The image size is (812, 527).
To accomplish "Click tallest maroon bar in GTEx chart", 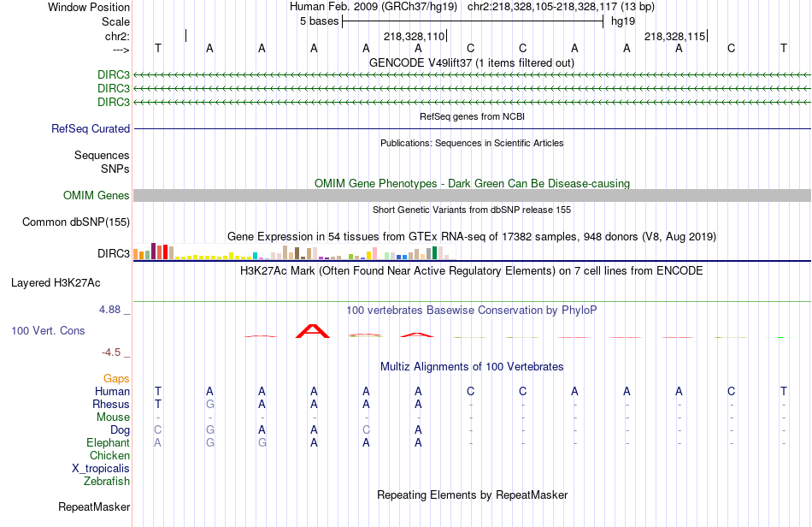I will (x=153, y=251).
